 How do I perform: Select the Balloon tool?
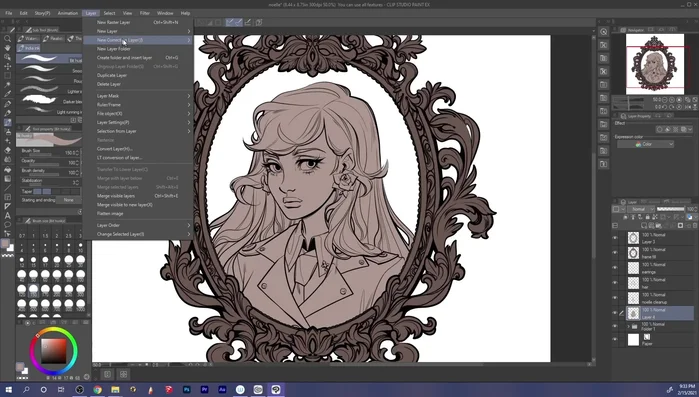tap(8, 225)
